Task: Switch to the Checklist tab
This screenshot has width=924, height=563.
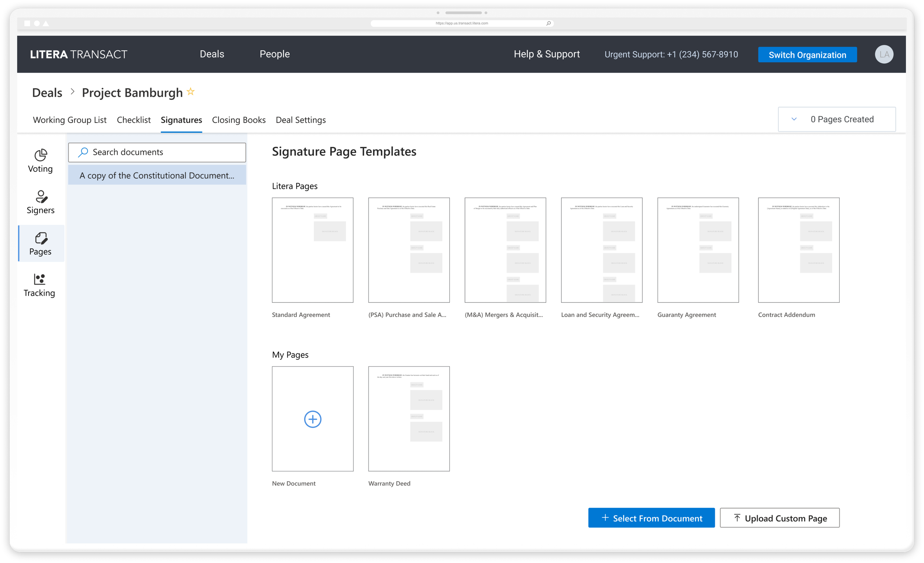Action: click(133, 120)
